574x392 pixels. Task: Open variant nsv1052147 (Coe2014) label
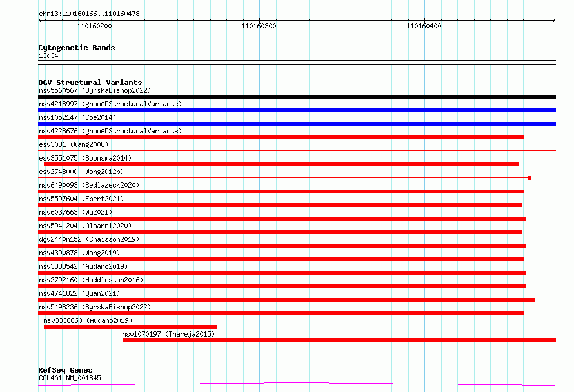point(77,117)
